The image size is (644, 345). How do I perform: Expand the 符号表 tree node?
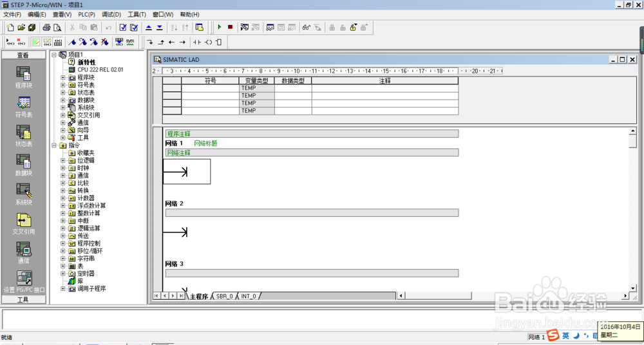[x=63, y=84]
